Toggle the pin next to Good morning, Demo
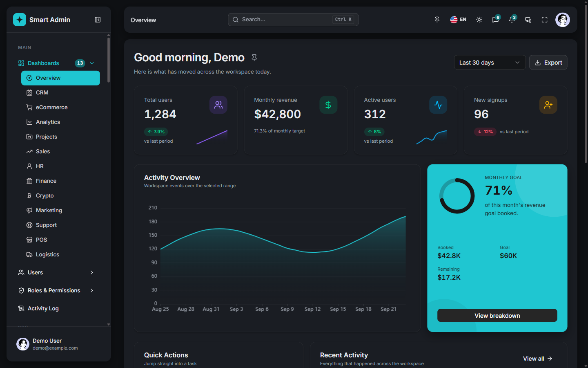 click(254, 58)
